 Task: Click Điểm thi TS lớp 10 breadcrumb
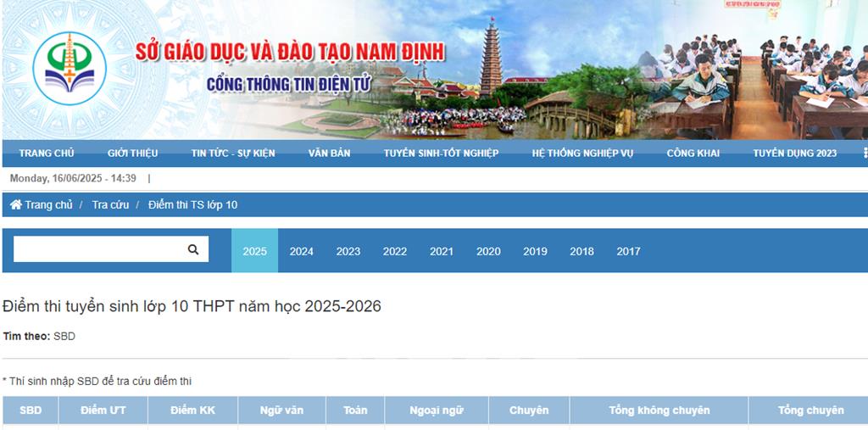click(x=192, y=204)
